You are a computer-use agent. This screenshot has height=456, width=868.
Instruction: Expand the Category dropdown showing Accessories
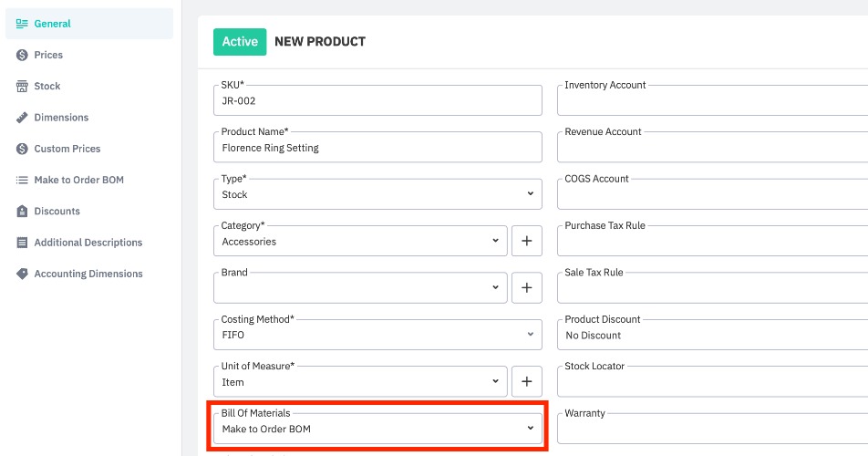coord(360,242)
